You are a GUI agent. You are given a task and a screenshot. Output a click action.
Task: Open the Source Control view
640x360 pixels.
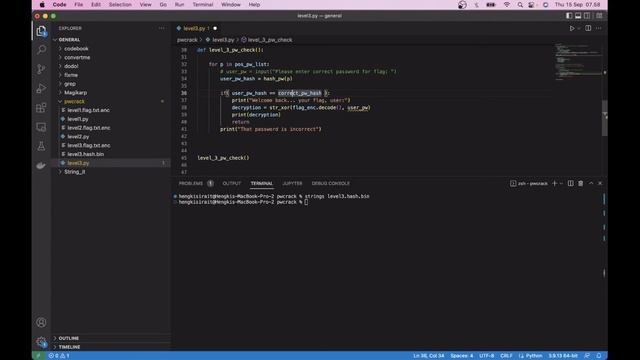41,69
